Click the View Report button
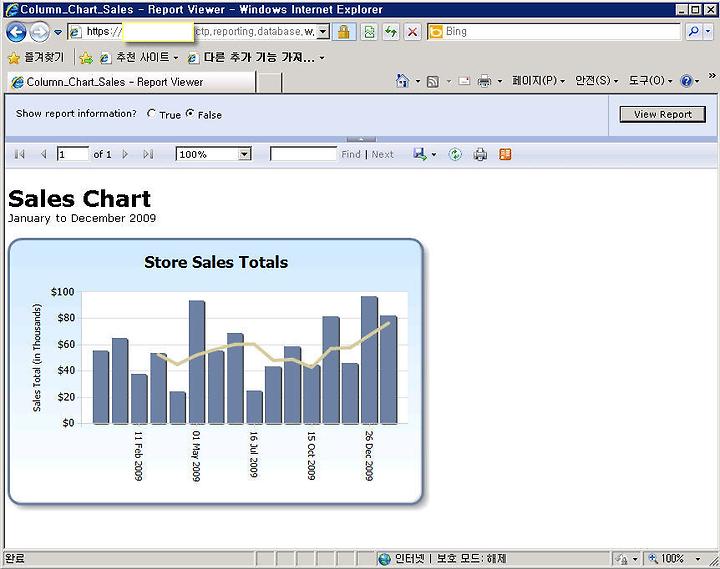This screenshot has width=720, height=569. tap(663, 114)
